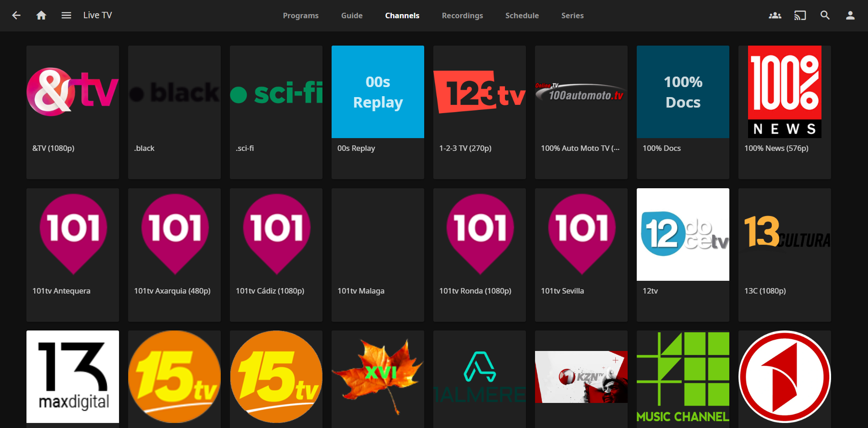Viewport: 868px width, 428px height.
Task: Click the '100% News (576p)' title
Action: coord(776,148)
